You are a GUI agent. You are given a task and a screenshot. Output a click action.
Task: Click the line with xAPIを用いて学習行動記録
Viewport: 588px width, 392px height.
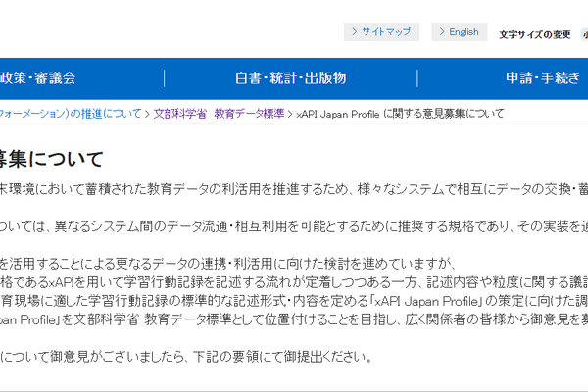pos(294,282)
